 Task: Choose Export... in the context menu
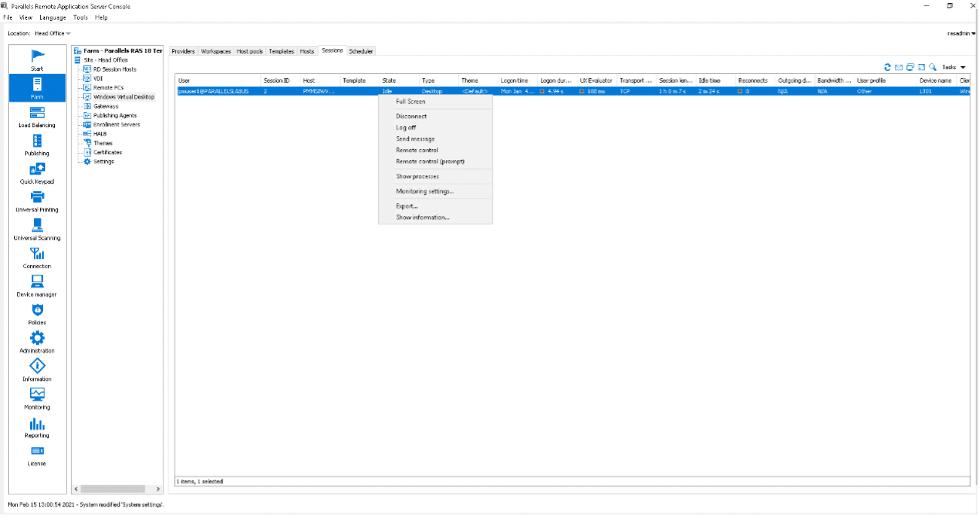point(435,206)
